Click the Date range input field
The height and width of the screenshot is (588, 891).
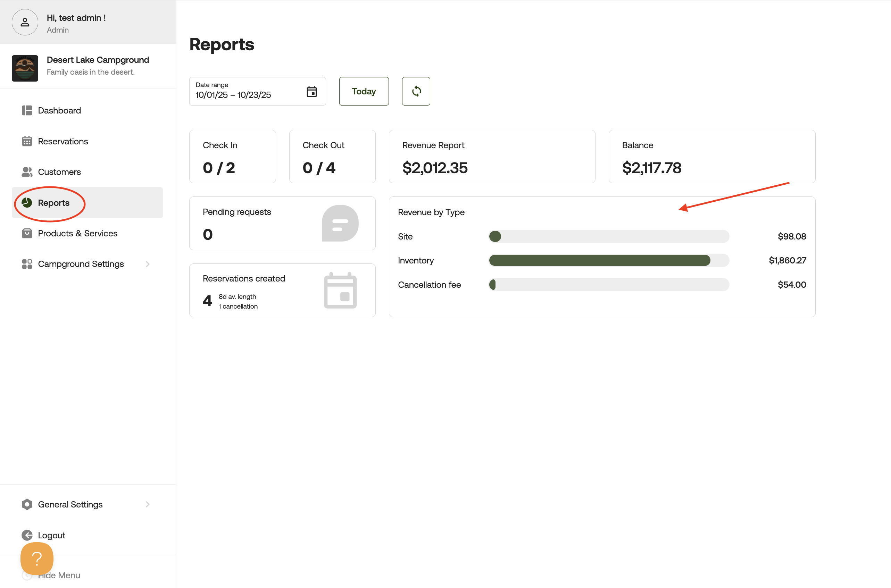tap(248, 92)
